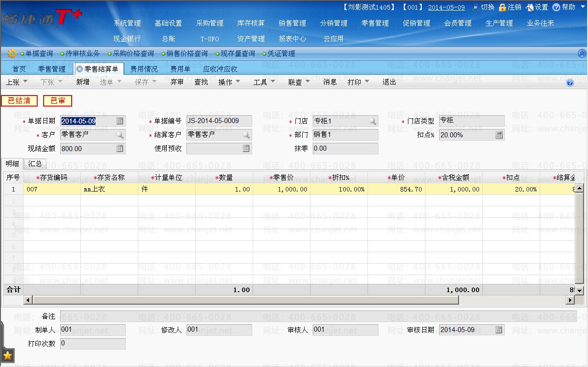Open the 工具 dropdown in the toolbar
This screenshot has width=588, height=367.
pyautogui.click(x=264, y=82)
